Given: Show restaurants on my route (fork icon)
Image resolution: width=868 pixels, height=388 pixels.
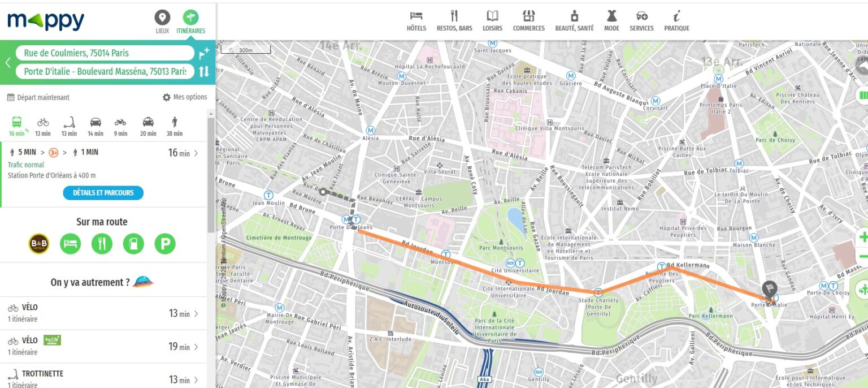Looking at the screenshot, I should (x=102, y=244).
